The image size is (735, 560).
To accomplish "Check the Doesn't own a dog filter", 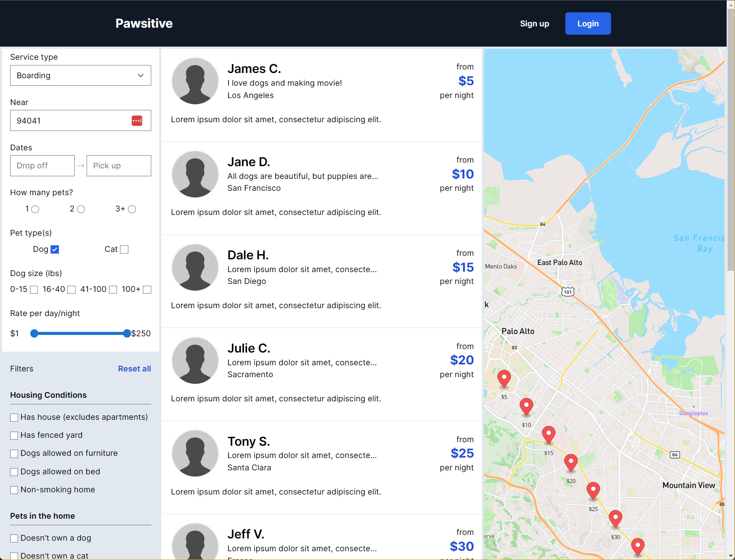I will pos(14,538).
